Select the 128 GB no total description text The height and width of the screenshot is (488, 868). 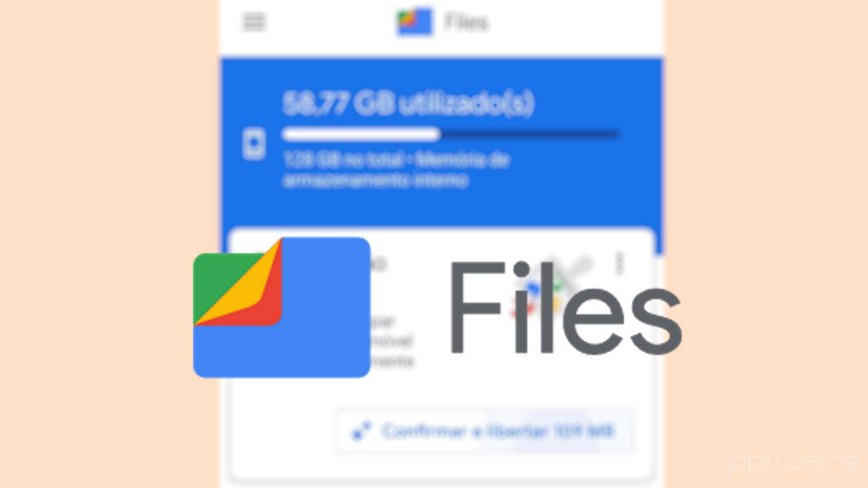tap(397, 170)
